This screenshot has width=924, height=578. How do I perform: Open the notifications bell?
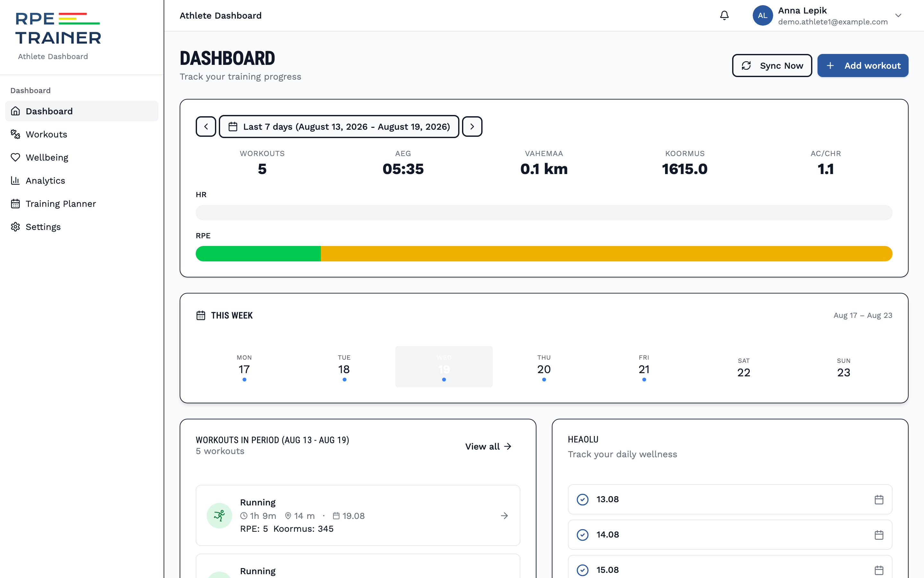click(724, 15)
